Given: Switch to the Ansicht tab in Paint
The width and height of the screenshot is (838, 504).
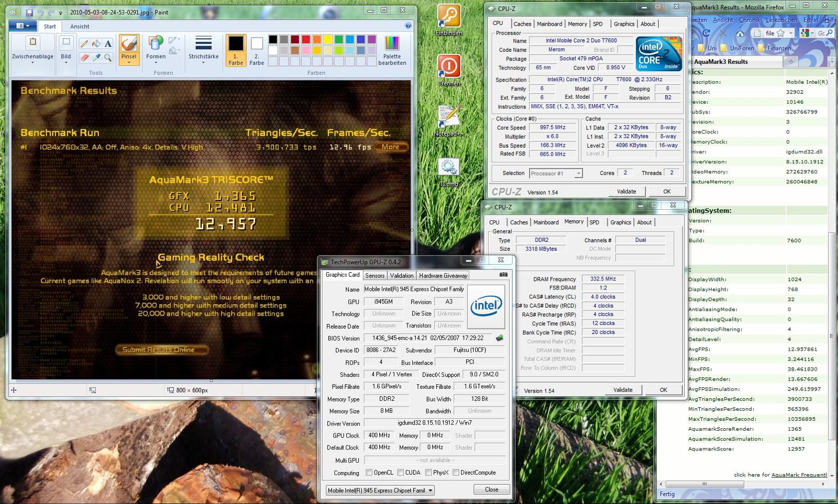Looking at the screenshot, I should coord(80,26).
